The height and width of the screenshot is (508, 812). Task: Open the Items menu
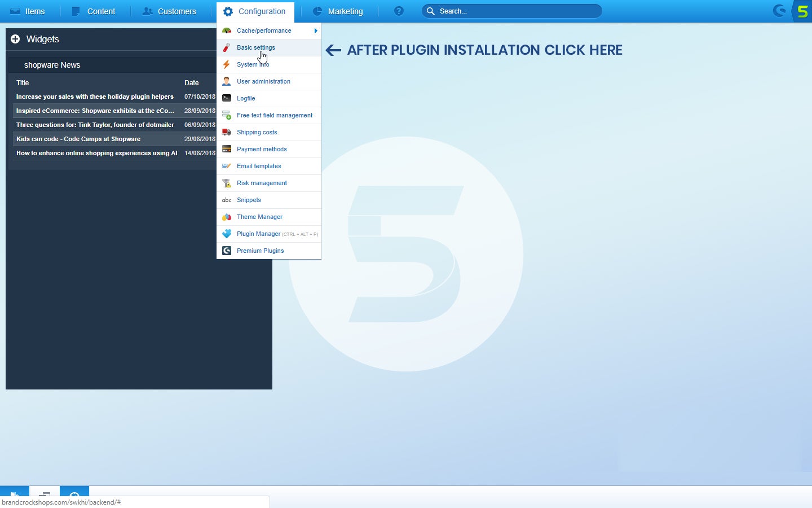click(x=28, y=11)
